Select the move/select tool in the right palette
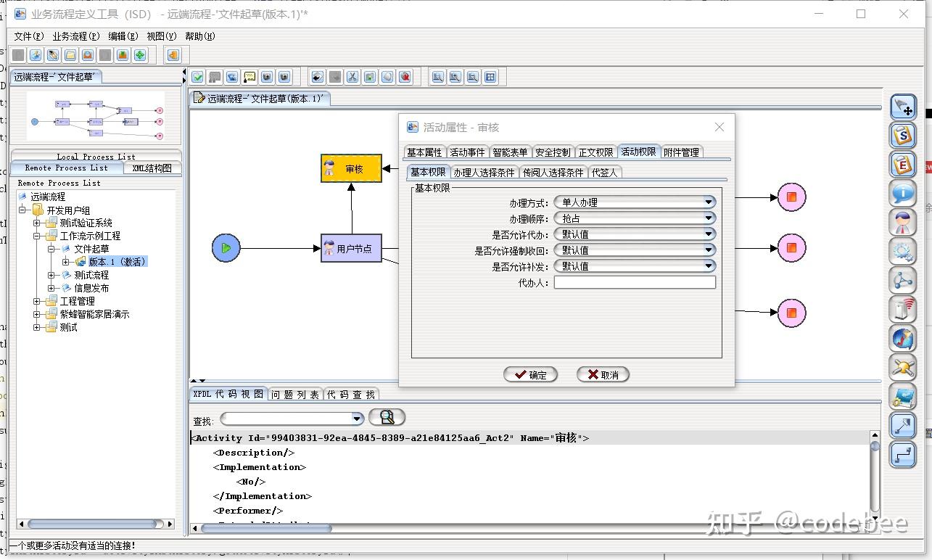932x560 pixels. coord(902,106)
